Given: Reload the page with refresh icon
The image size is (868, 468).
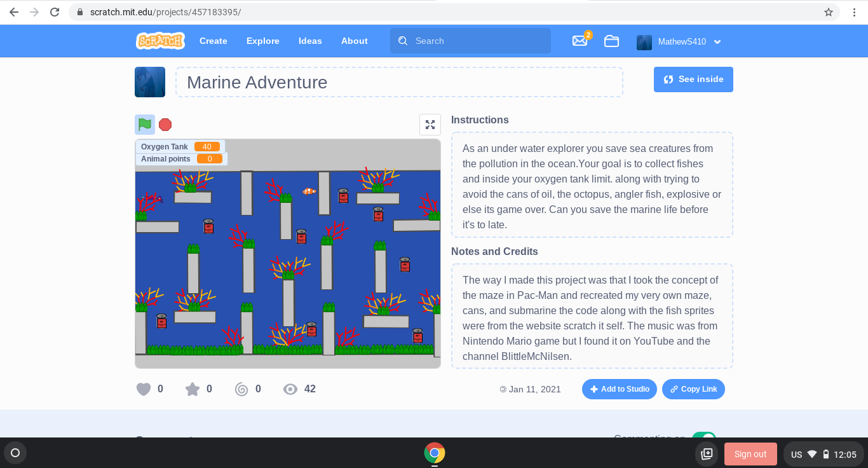Looking at the screenshot, I should click(55, 12).
